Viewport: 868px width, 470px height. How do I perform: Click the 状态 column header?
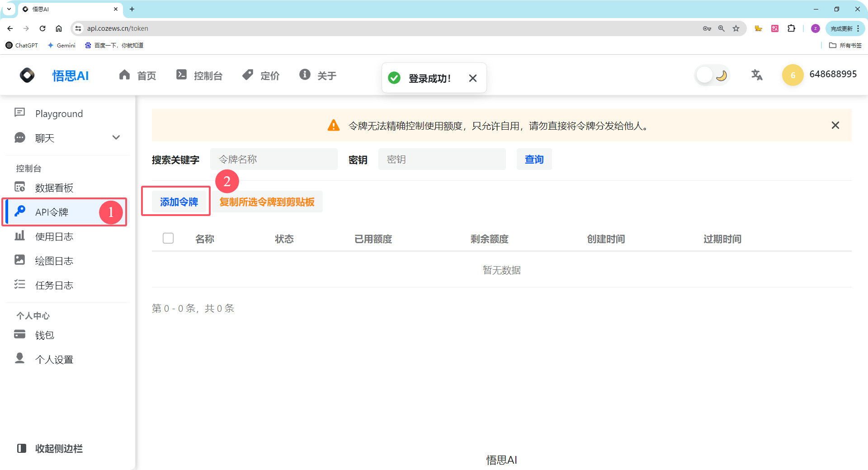coord(284,239)
